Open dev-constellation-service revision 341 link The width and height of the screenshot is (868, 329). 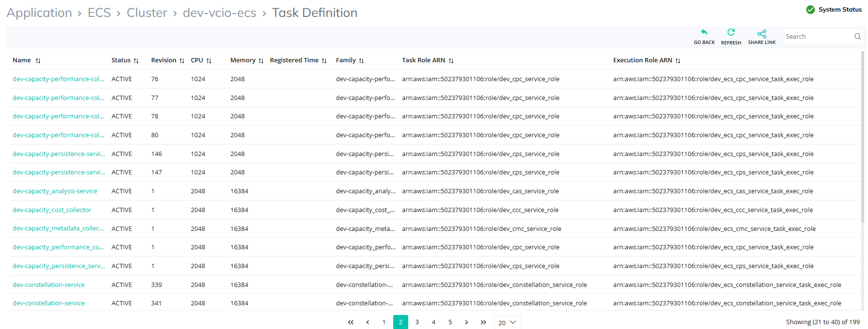click(x=49, y=303)
